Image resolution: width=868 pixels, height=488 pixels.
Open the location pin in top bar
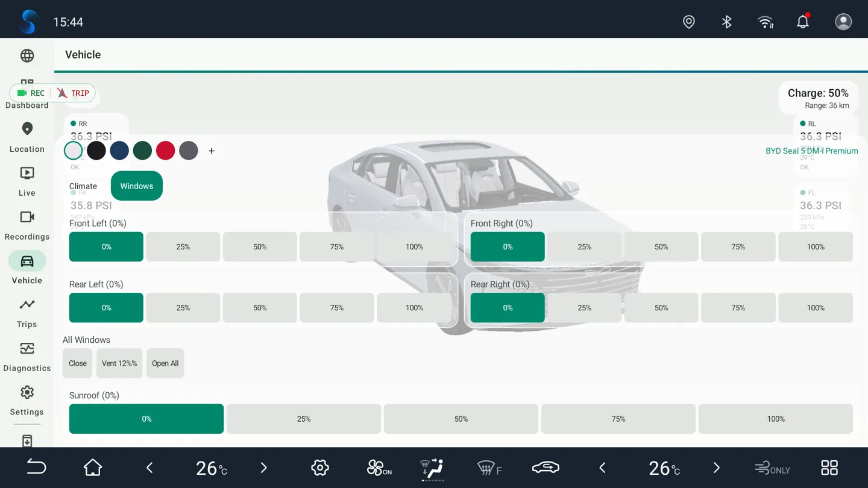click(x=689, y=22)
